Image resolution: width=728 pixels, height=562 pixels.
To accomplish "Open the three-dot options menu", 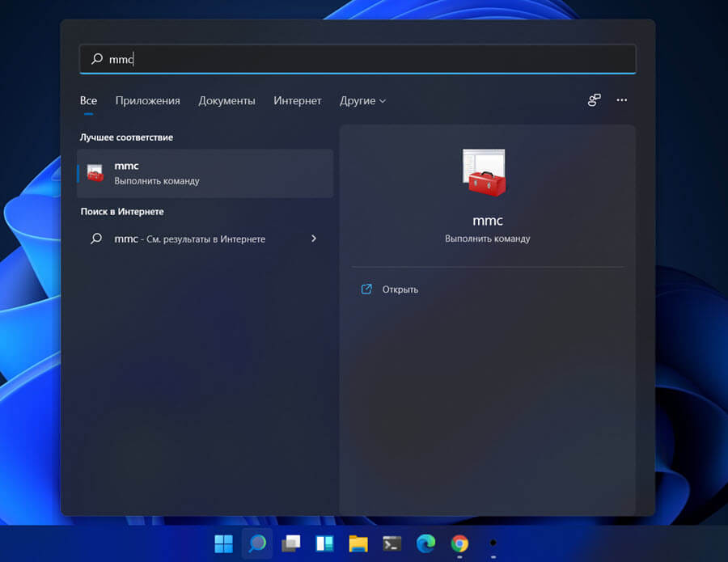I will 622,99.
